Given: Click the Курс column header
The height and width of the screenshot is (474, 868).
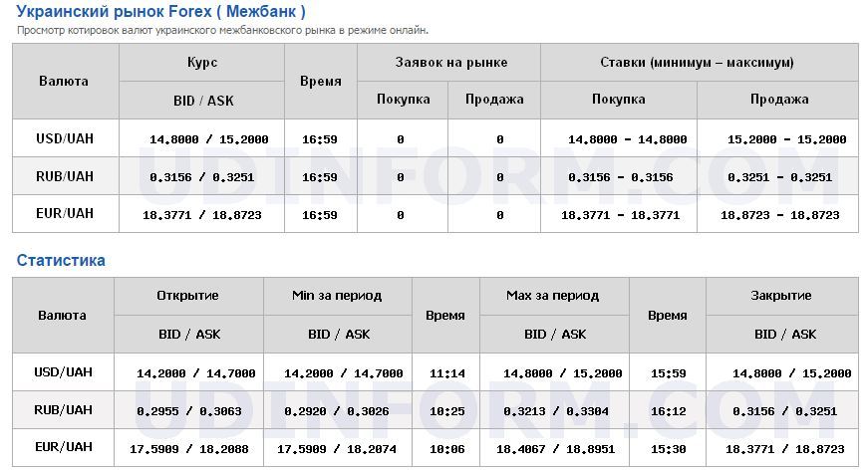Looking at the screenshot, I should [x=202, y=62].
